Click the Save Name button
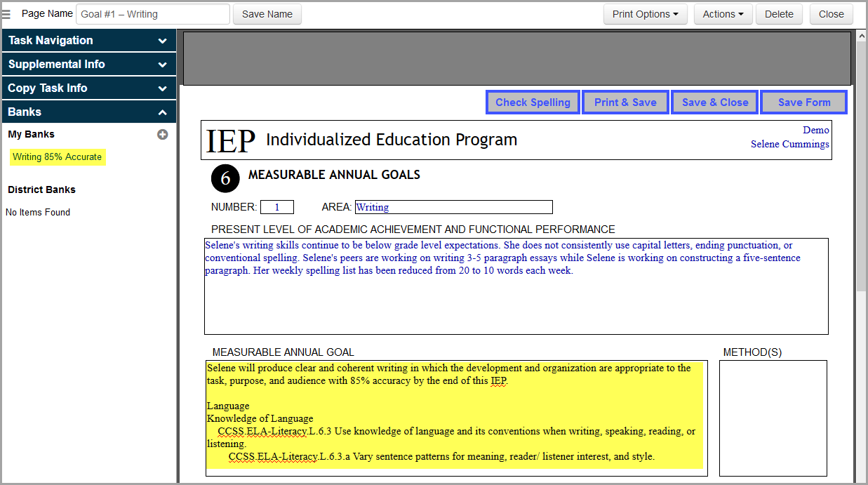This screenshot has width=868, height=485. click(267, 14)
